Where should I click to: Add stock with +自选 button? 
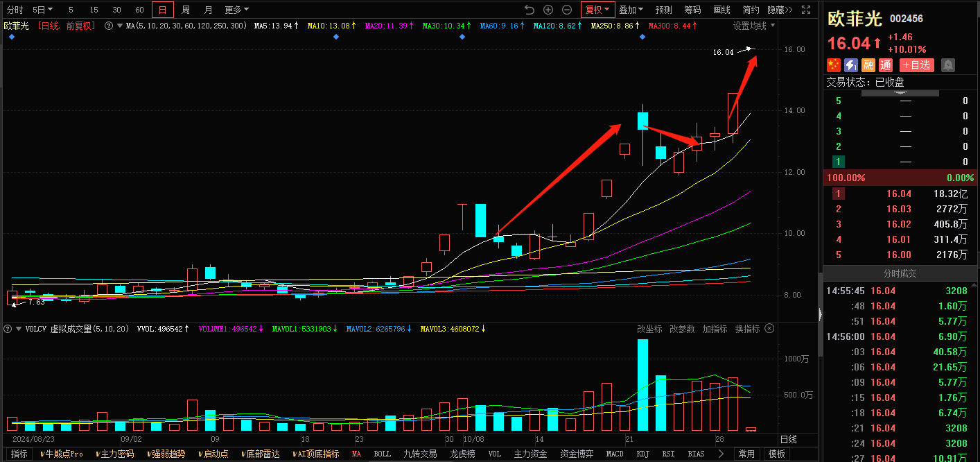coord(917,65)
